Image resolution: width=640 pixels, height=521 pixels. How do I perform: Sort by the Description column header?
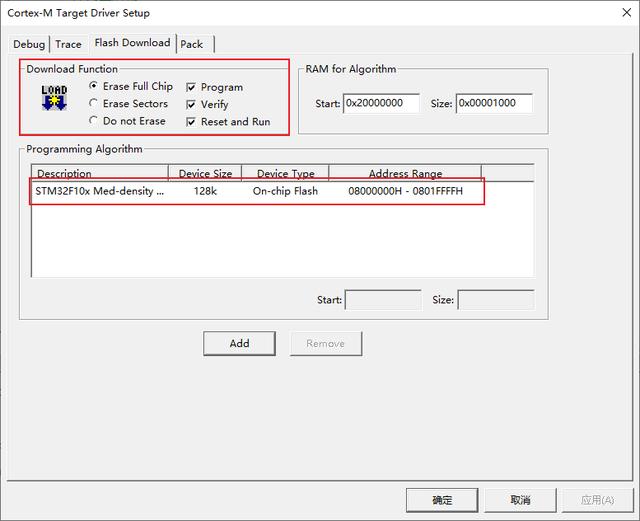(100, 174)
